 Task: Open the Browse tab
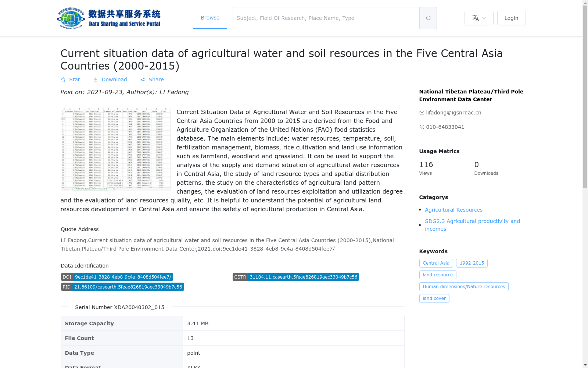click(210, 18)
